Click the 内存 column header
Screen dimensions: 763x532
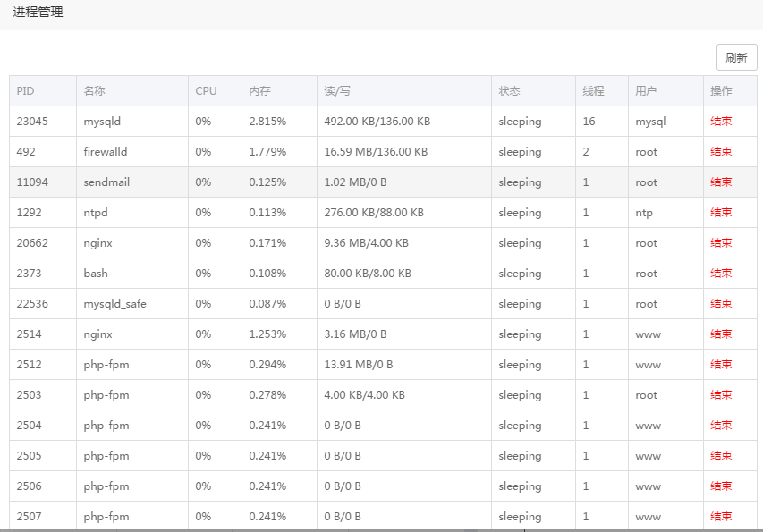click(x=259, y=91)
